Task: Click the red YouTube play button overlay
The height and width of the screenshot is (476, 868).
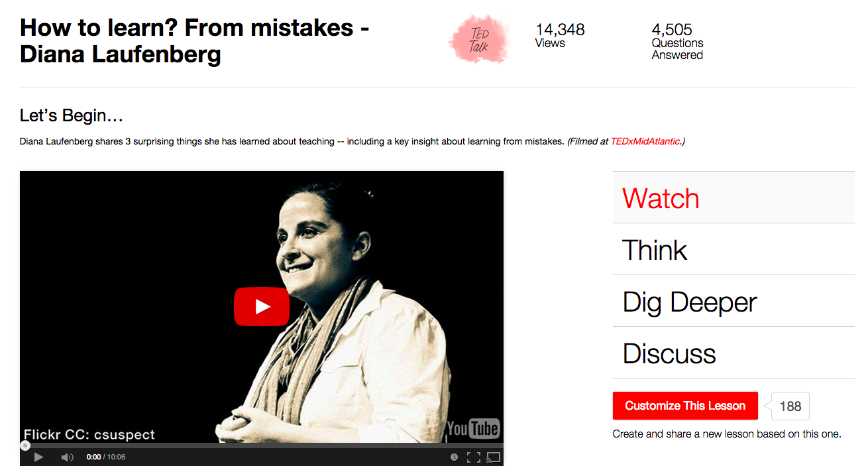Action: pos(262,306)
